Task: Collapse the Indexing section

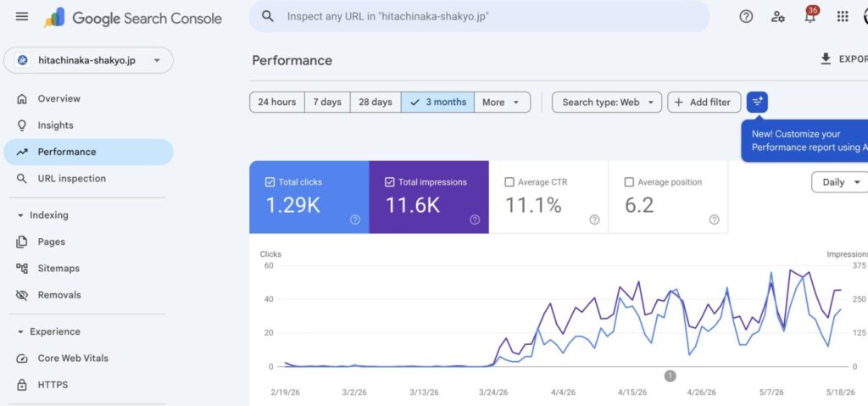Action: click(x=42, y=215)
